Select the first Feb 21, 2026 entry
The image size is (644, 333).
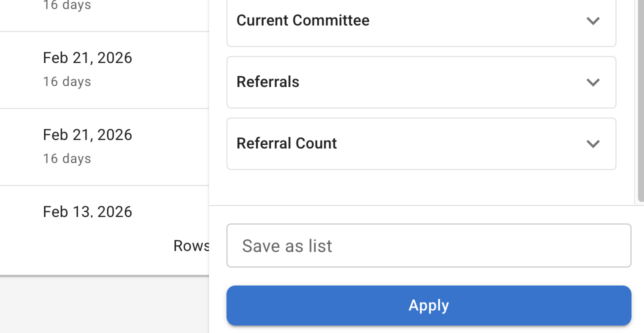(x=87, y=57)
